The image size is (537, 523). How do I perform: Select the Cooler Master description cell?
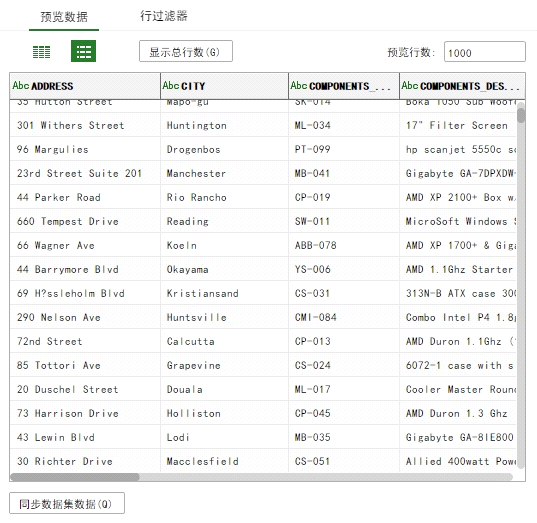click(458, 389)
